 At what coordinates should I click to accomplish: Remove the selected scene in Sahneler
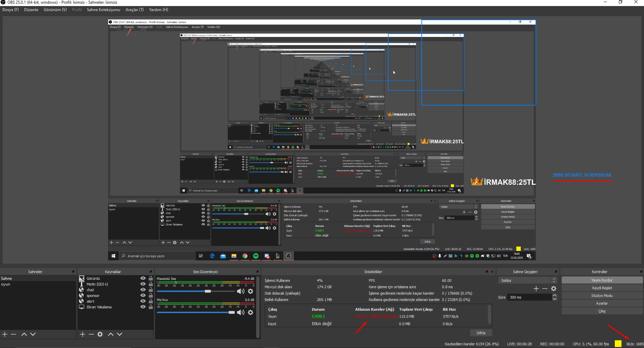pyautogui.click(x=13, y=334)
